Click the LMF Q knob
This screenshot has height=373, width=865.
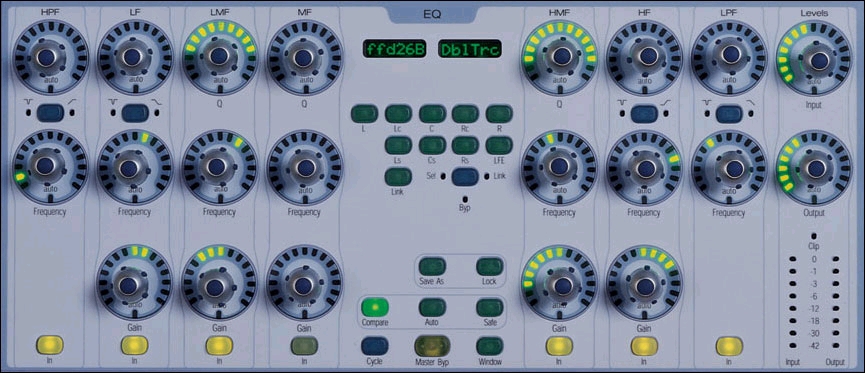pos(220,56)
